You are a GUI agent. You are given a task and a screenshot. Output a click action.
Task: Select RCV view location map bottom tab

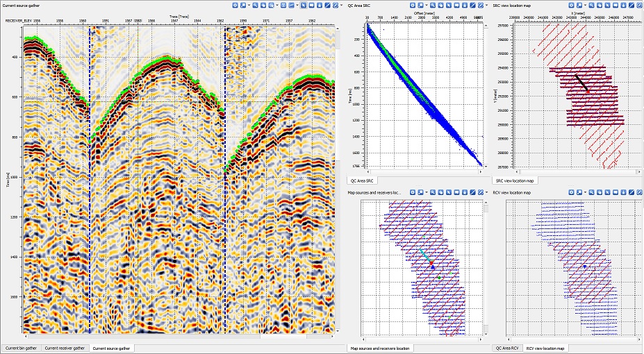click(545, 348)
